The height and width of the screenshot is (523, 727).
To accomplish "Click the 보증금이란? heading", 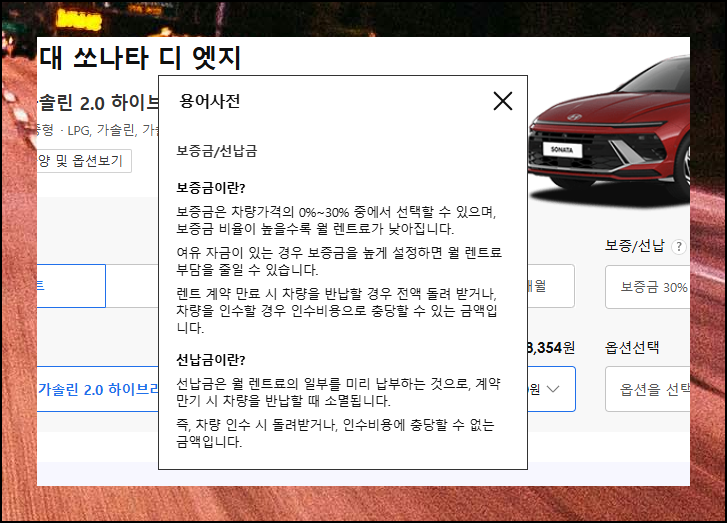I will [x=210, y=188].
